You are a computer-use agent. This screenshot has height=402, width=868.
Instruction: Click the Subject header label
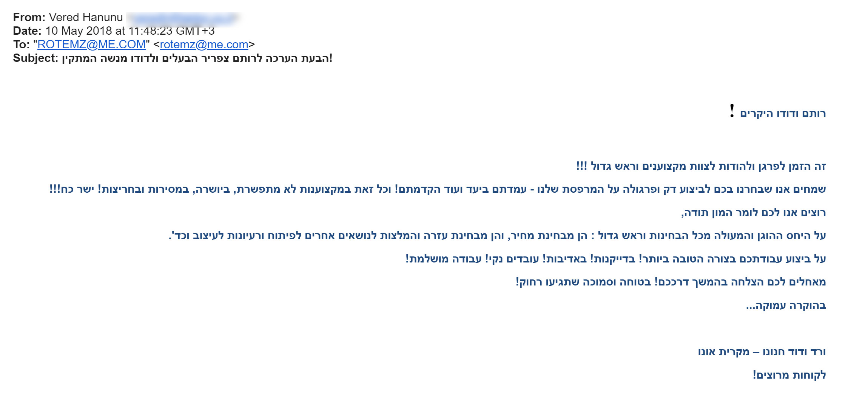pos(35,58)
